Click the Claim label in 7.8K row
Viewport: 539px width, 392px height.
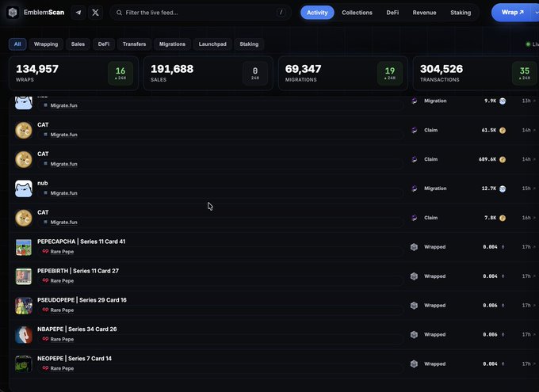[430, 218]
